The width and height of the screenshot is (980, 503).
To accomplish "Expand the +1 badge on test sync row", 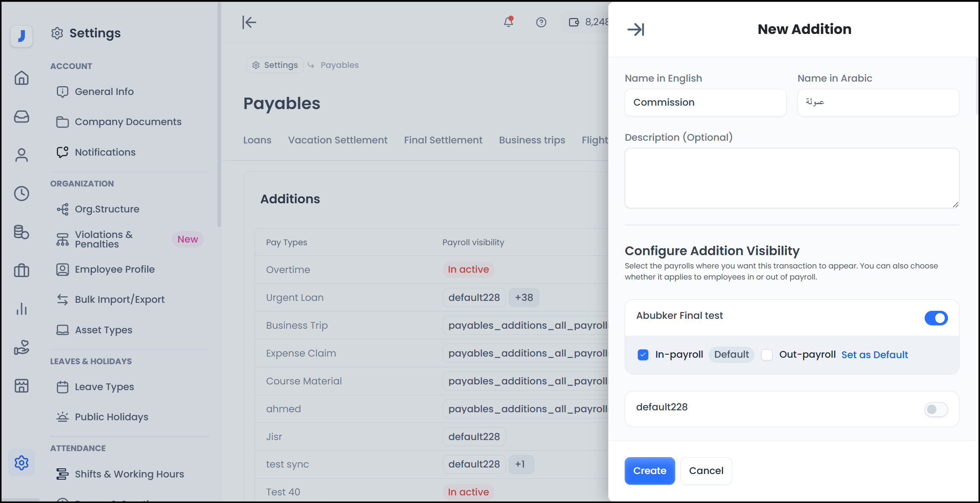I will pos(521,464).
